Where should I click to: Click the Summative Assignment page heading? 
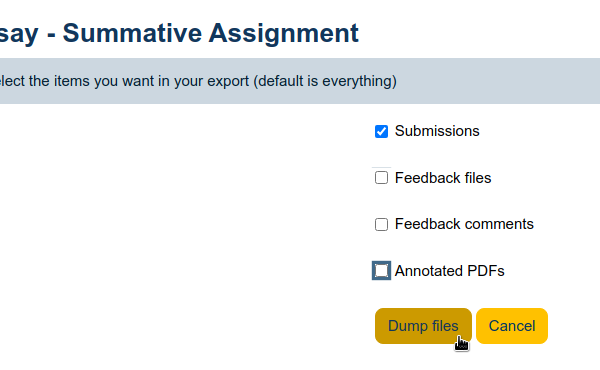click(179, 34)
